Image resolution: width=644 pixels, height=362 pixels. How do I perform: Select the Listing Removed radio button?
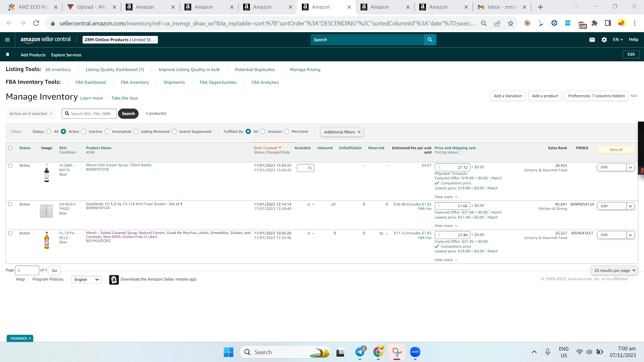pyautogui.click(x=136, y=132)
